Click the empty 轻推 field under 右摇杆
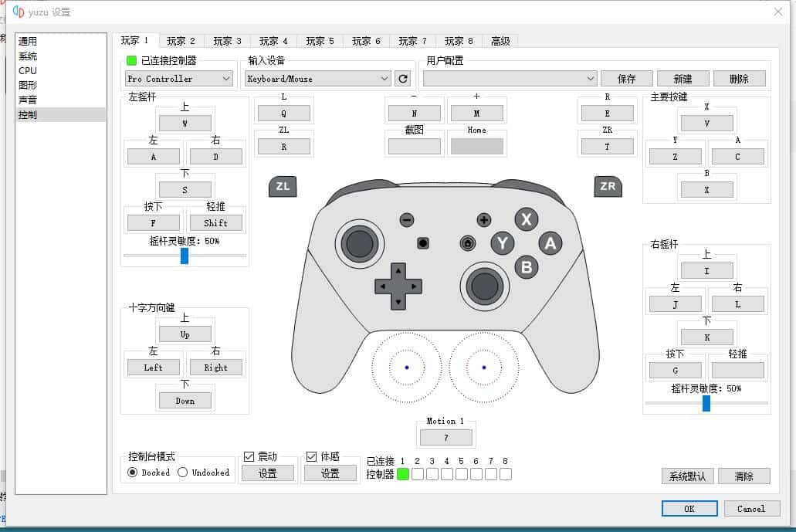 (737, 370)
